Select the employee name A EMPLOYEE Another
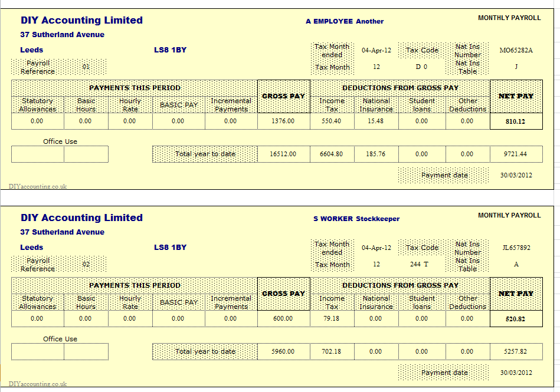The height and width of the screenshot is (392, 560). [344, 21]
